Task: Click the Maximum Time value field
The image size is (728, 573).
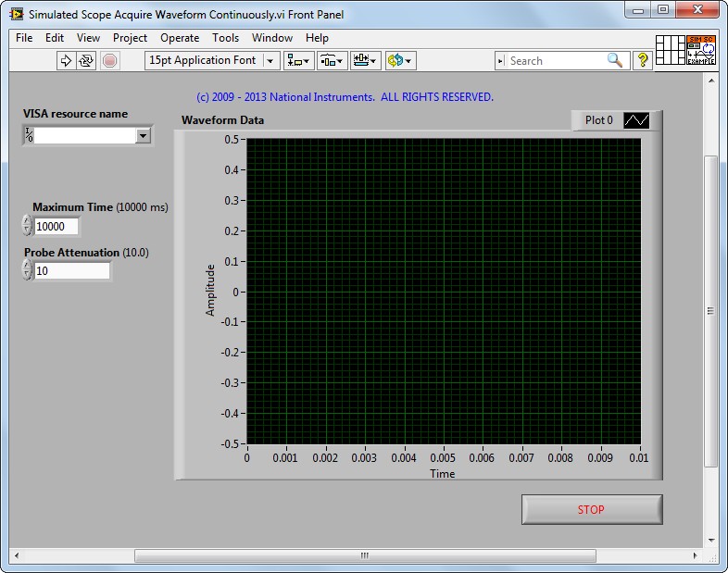Action: point(56,227)
